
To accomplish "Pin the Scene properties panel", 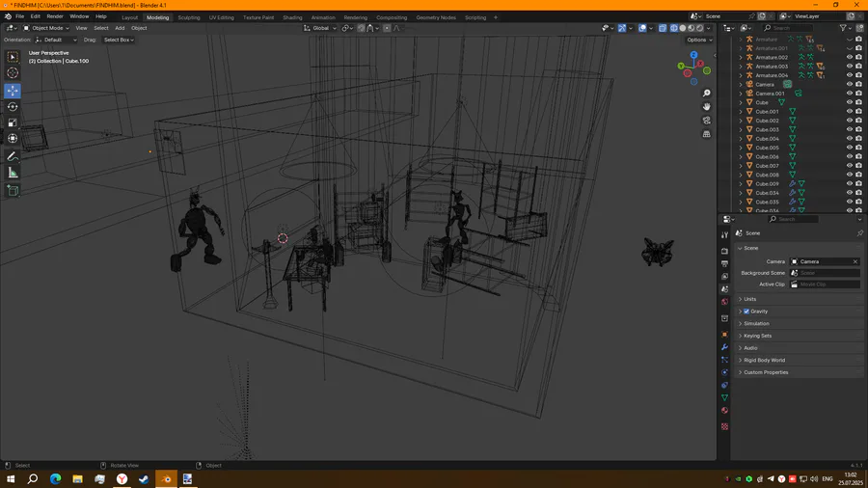I will click(x=859, y=233).
